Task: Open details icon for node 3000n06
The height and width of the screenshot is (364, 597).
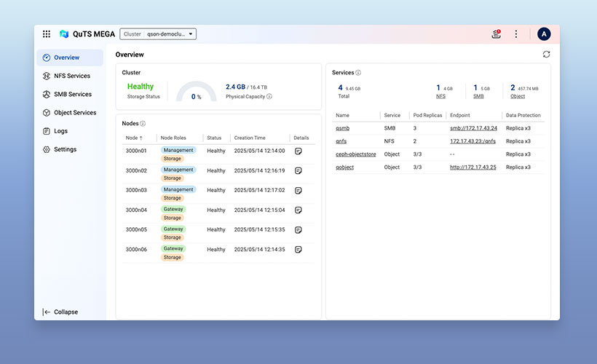Action: (x=298, y=250)
